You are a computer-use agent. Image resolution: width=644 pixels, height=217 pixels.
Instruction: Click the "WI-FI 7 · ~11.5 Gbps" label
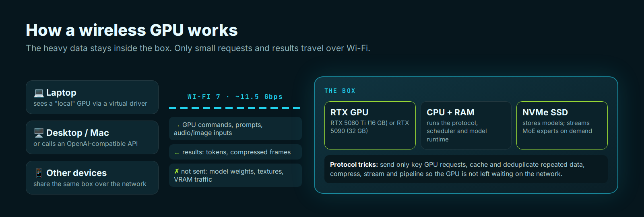tap(235, 97)
